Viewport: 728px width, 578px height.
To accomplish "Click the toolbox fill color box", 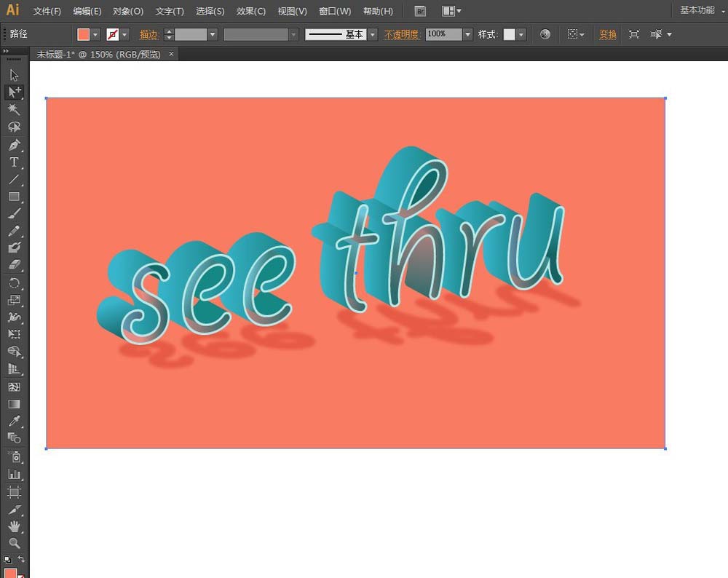I will click(x=10, y=572).
